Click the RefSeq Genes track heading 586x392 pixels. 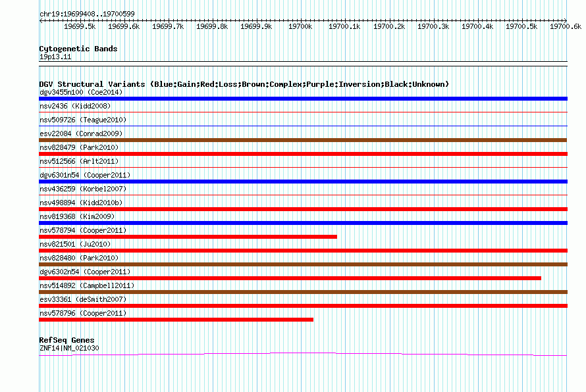67,340
